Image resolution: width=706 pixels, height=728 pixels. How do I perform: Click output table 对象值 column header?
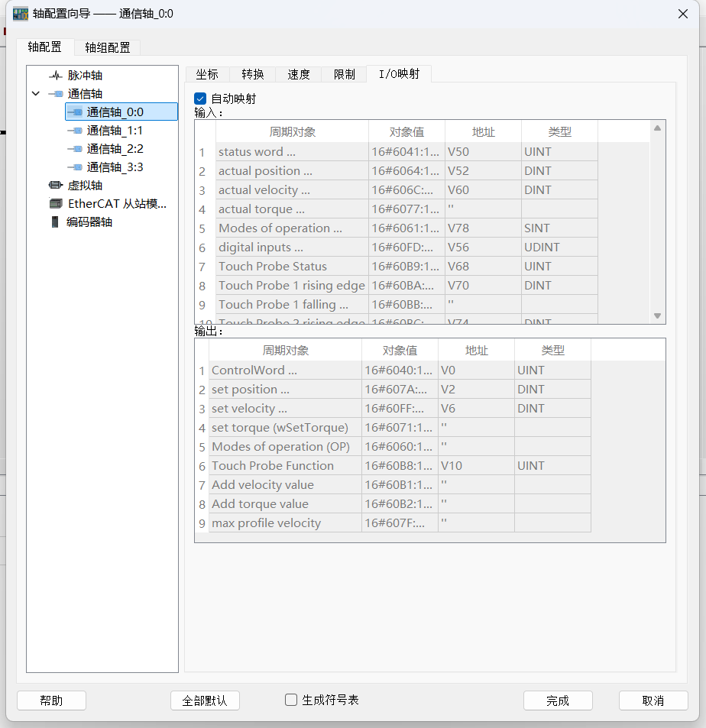click(x=400, y=350)
